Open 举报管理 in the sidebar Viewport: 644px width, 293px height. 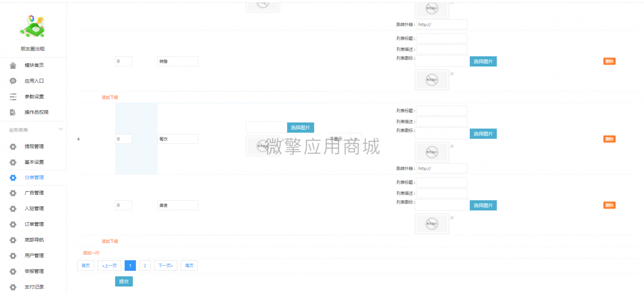(34, 271)
